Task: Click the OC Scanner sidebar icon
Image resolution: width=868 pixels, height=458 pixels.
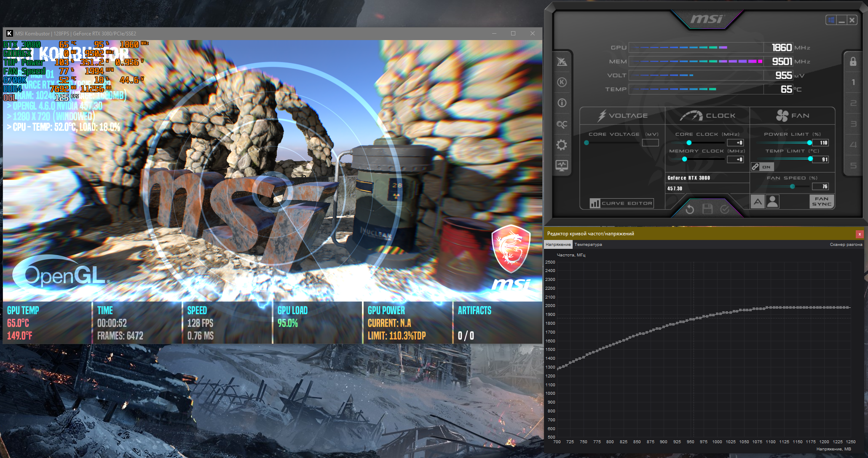Action: [562, 124]
